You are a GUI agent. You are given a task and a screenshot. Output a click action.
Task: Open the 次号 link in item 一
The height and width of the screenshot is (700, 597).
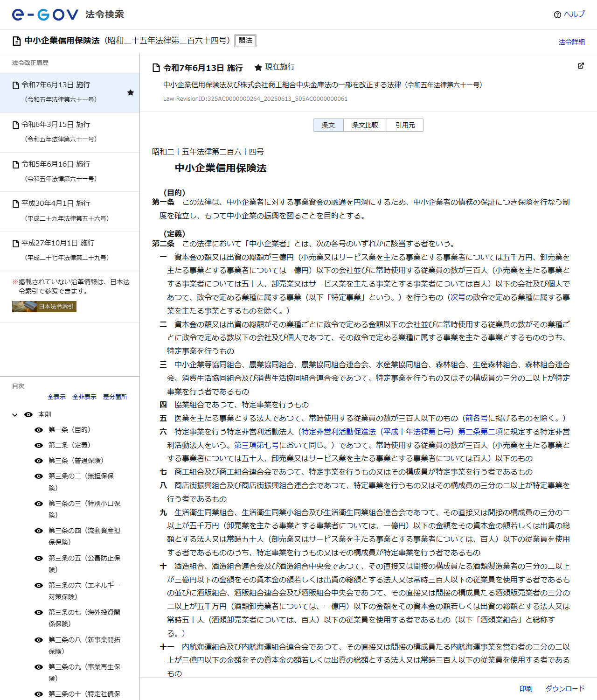(458, 297)
